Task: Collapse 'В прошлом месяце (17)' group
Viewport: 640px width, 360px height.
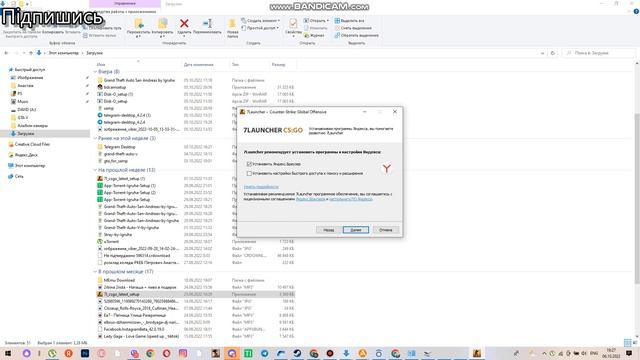Action: tap(95, 271)
